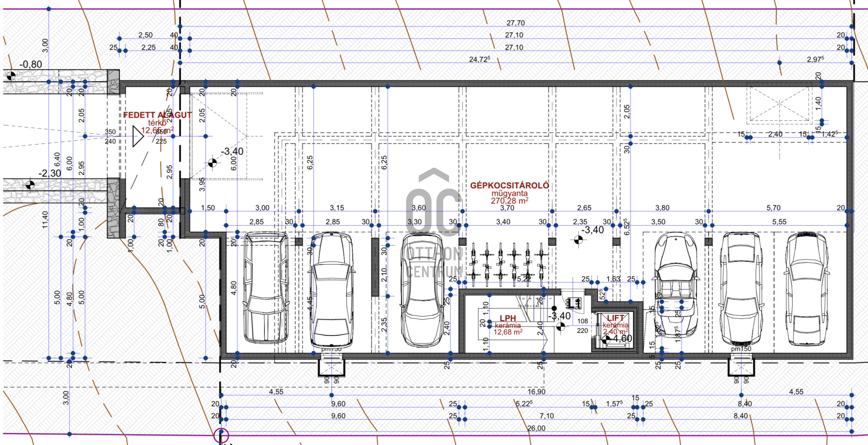Viewport: 868px width, 445px height.
Task: Click the 16,90 dimension value
Action: (536, 392)
